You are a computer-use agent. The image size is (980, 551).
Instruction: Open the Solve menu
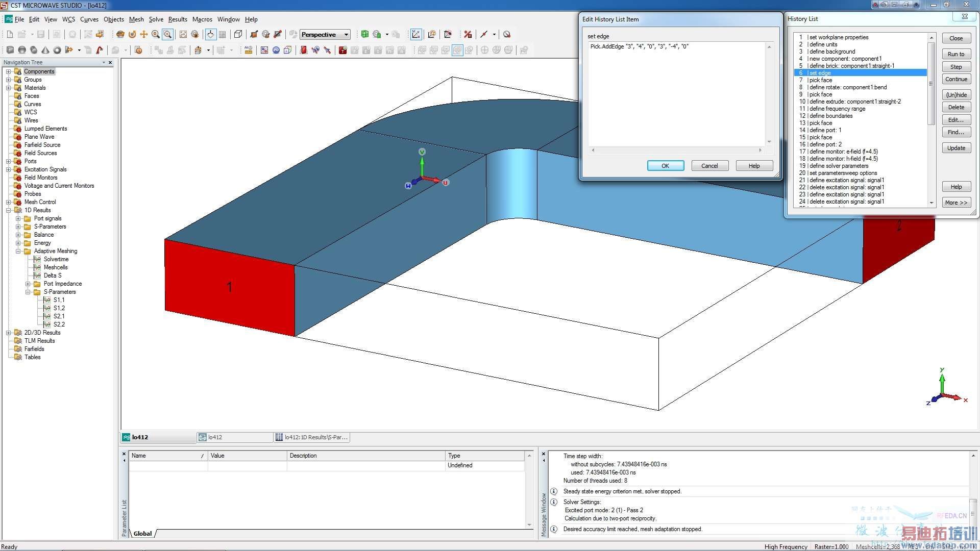pos(156,19)
